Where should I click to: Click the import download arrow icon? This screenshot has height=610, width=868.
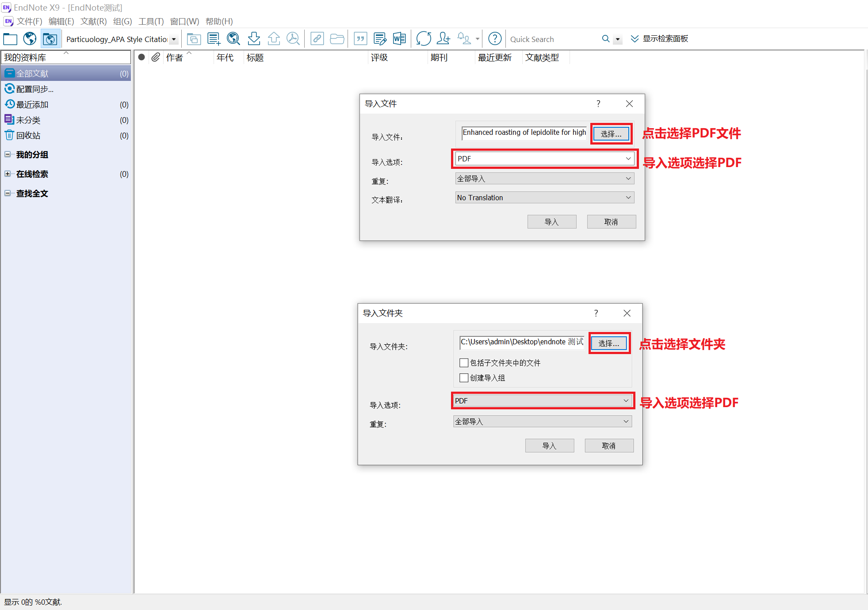(x=254, y=39)
